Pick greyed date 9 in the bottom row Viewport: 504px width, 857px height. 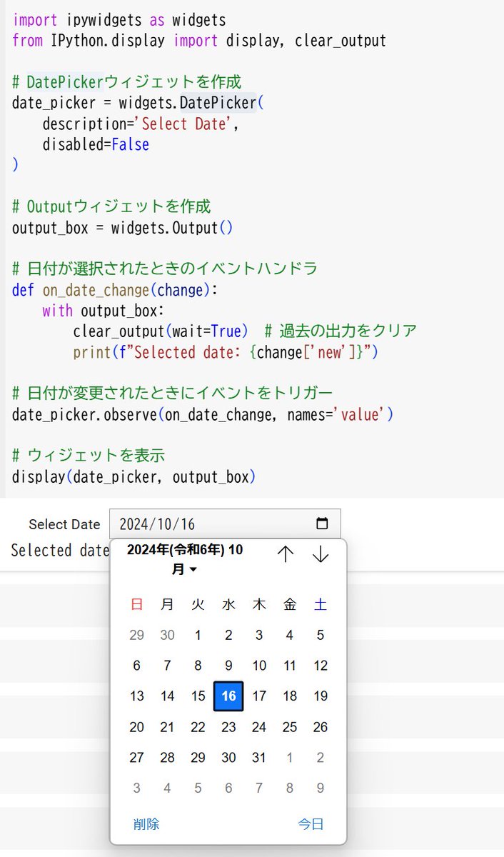(321, 788)
